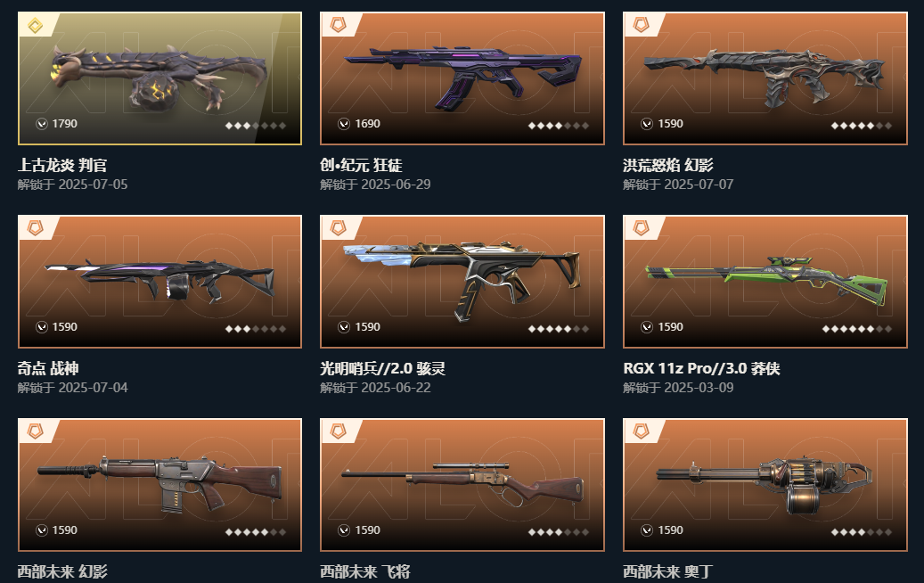Click the tier badge icon on 创•纪元 狂徒 card
924x583 pixels.
339,25
